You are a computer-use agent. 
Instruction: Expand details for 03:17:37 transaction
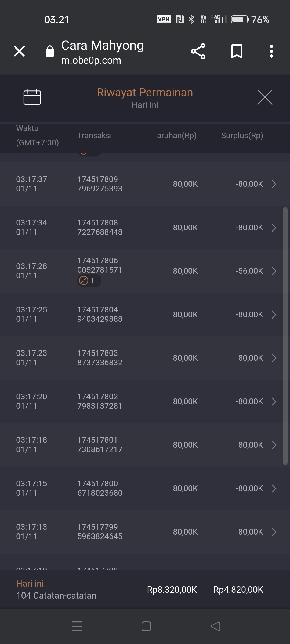point(274,184)
